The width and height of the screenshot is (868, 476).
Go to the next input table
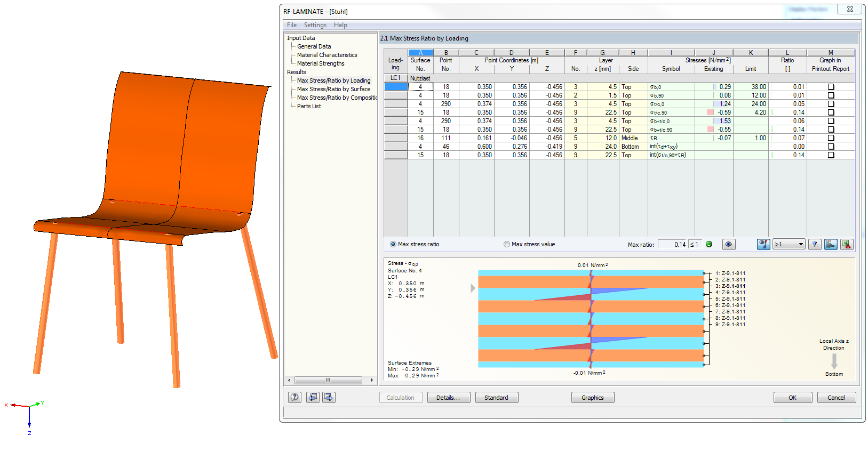pos(329,397)
